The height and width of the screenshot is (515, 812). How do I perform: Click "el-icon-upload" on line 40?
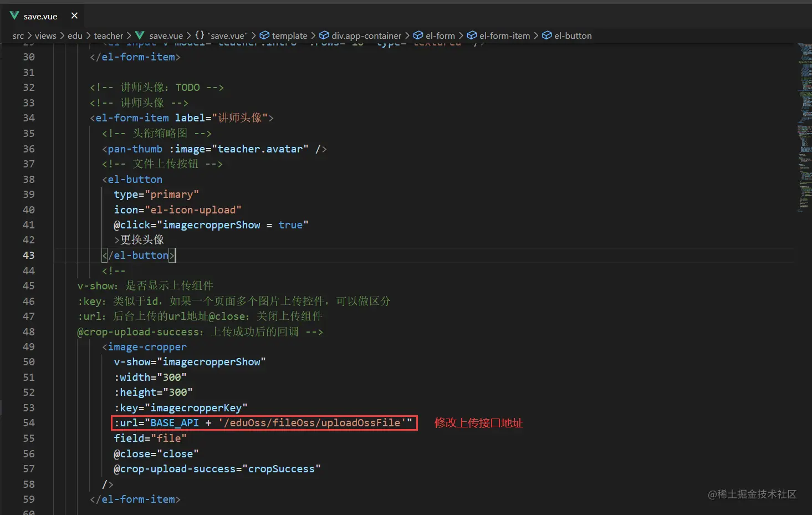193,210
